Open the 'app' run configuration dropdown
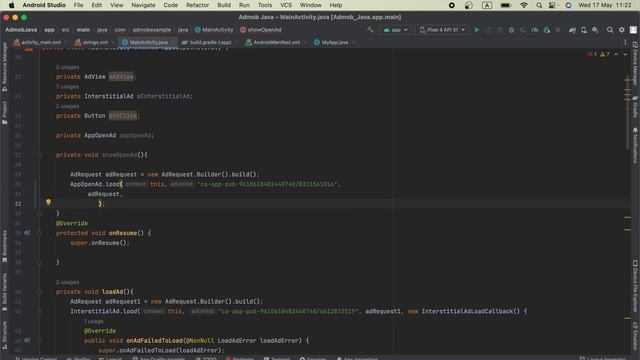 pyautogui.click(x=396, y=30)
